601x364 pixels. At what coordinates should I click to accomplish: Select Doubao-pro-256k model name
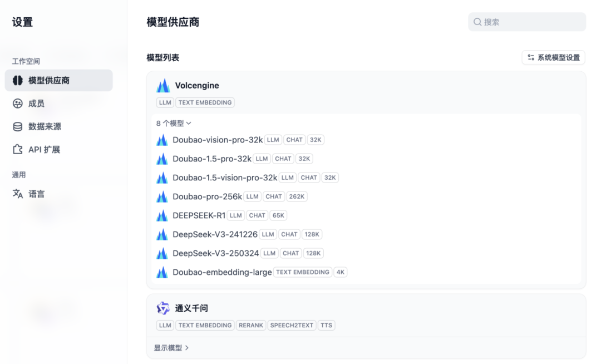[x=208, y=196]
